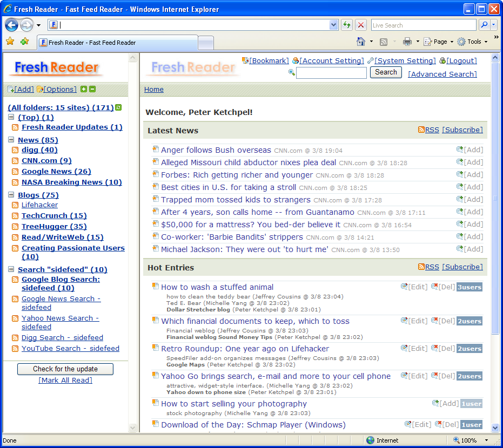The image size is (503, 448).
Task: Click the orange RSS icon in Hot Entries
Action: 421,267
